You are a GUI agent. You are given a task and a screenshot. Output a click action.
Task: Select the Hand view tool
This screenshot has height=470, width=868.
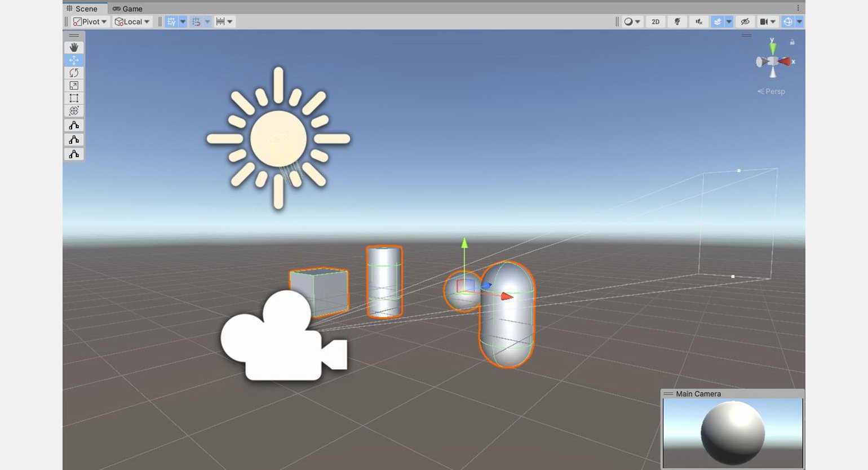tap(74, 47)
